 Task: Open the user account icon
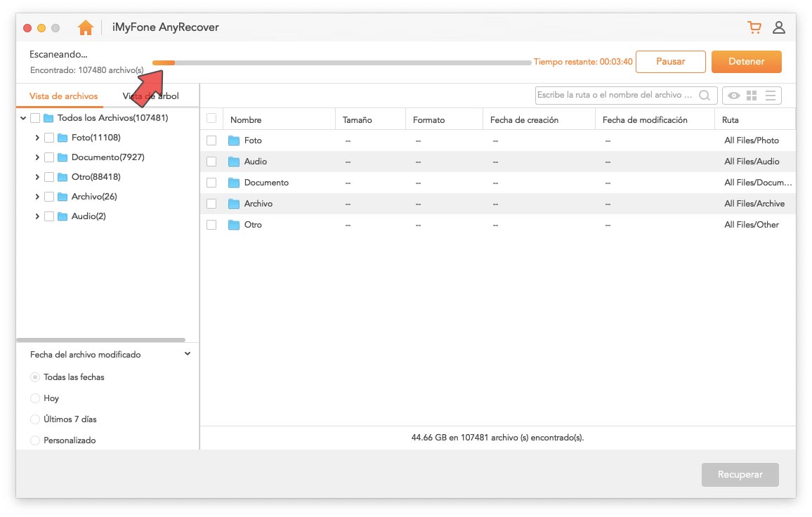click(779, 27)
